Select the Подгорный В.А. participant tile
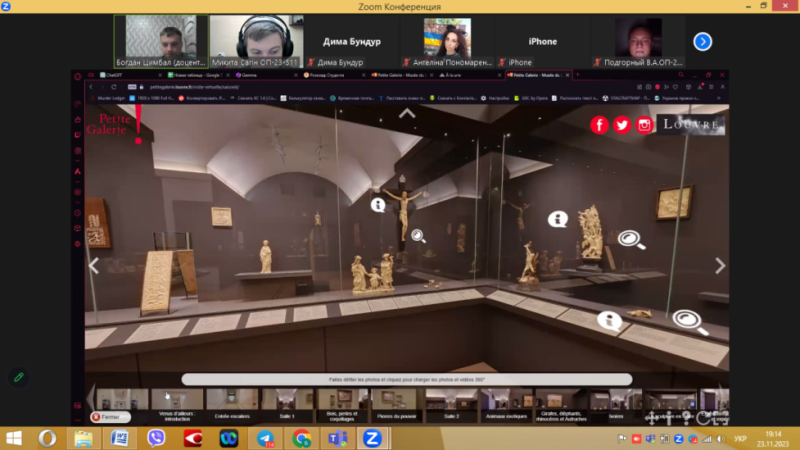 pyautogui.click(x=638, y=41)
